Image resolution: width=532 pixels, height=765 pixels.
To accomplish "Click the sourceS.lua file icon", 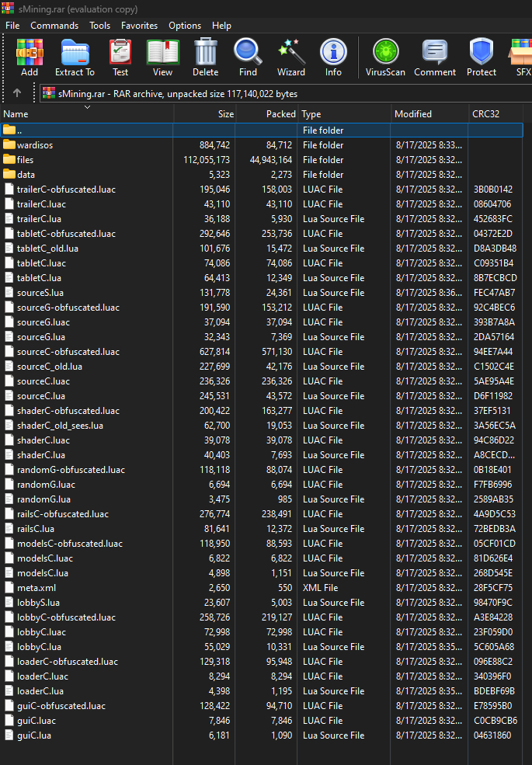I will point(9,292).
